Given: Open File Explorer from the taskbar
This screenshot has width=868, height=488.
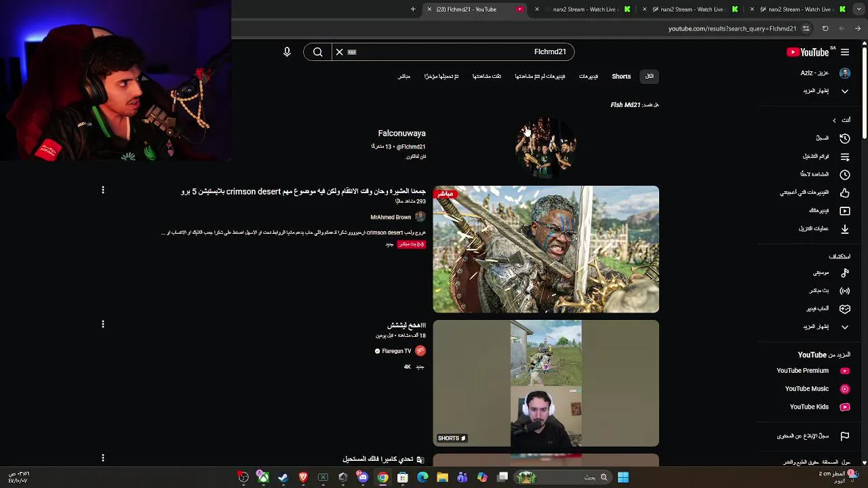Looking at the screenshot, I should click(x=442, y=478).
